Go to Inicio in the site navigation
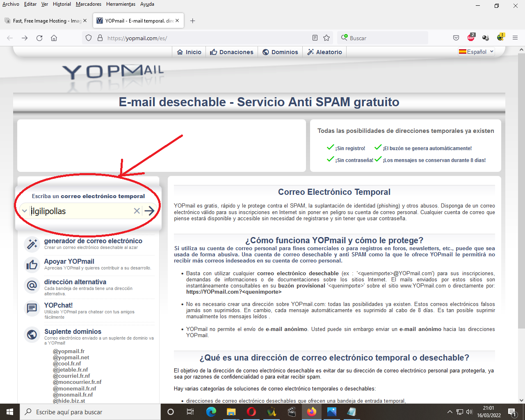The width and height of the screenshot is (525, 420). pos(189,52)
